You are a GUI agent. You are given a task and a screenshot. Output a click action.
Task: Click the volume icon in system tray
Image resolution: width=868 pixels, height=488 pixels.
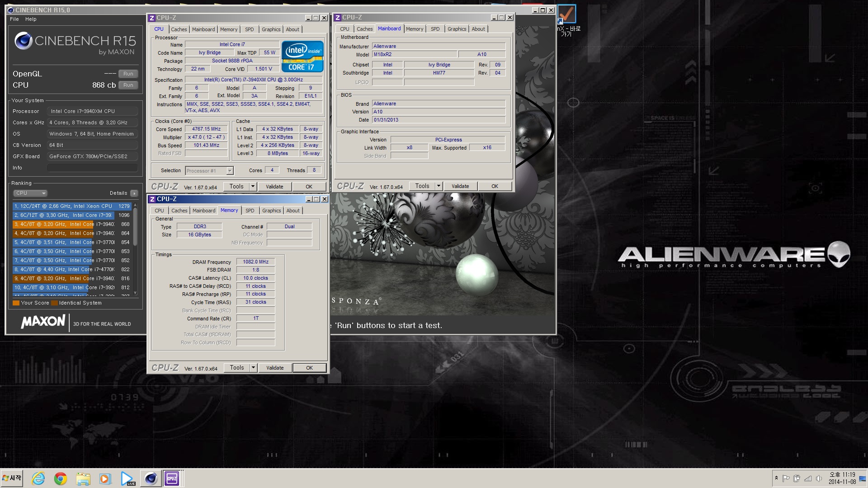coord(819,479)
